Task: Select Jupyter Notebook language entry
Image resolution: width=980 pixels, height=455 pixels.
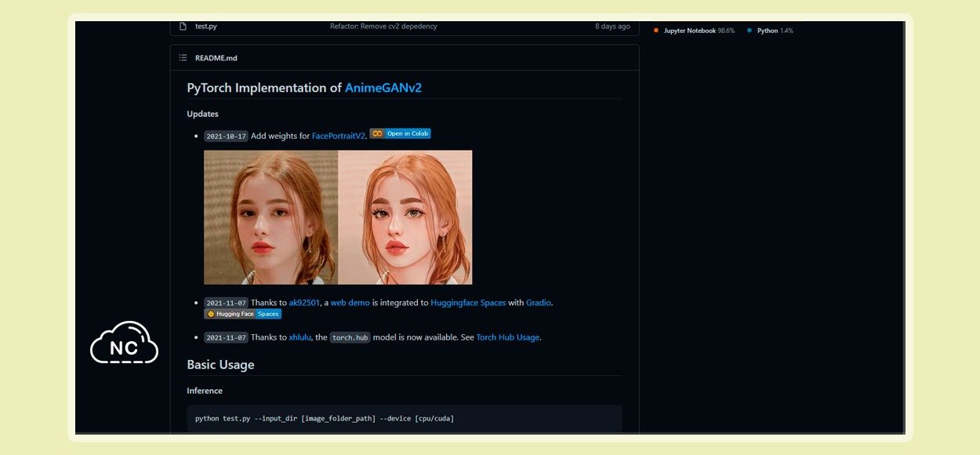Action: (x=699, y=31)
